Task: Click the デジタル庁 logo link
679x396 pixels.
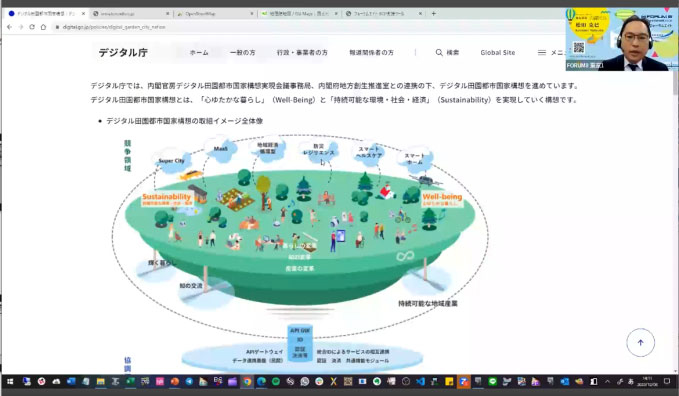Action: (123, 52)
